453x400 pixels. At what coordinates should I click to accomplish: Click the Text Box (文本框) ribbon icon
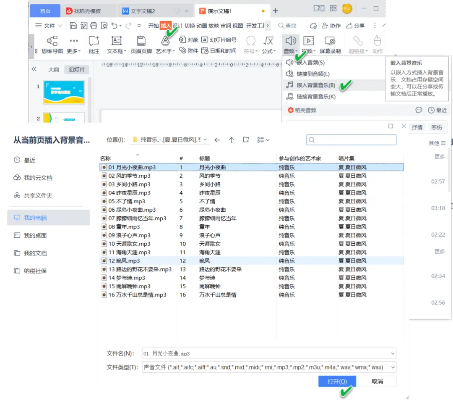pos(116,41)
